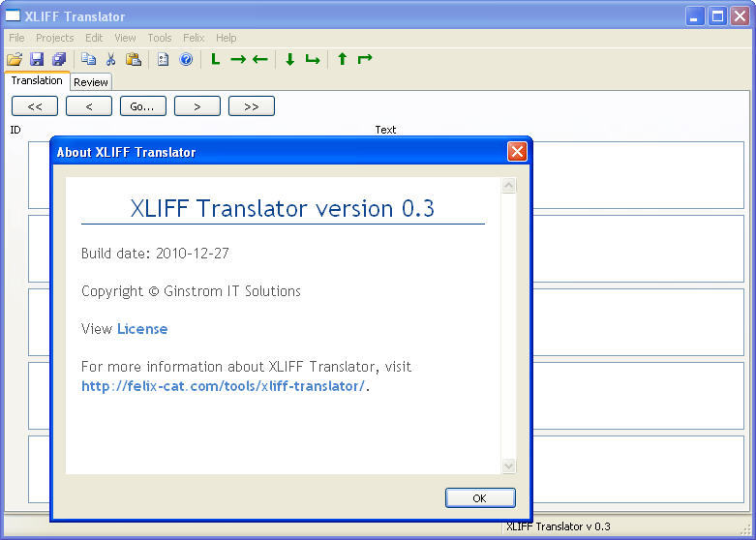The height and width of the screenshot is (540, 756).
Task: Open the License link
Action: [142, 329]
